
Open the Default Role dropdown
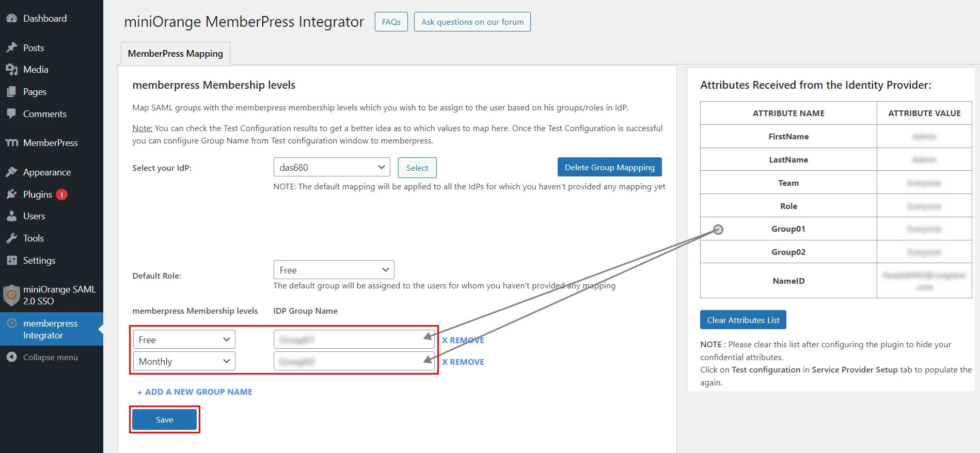(x=334, y=270)
